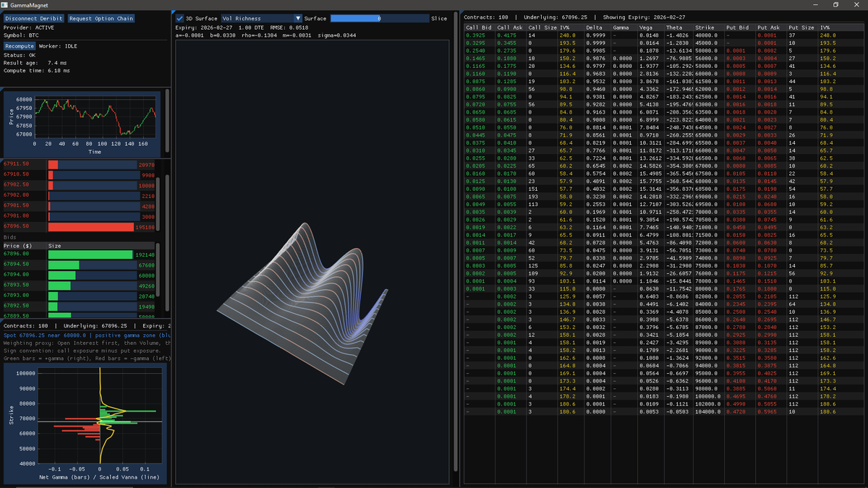Click the Symbol: BTC text
The image size is (868, 488).
20,35
